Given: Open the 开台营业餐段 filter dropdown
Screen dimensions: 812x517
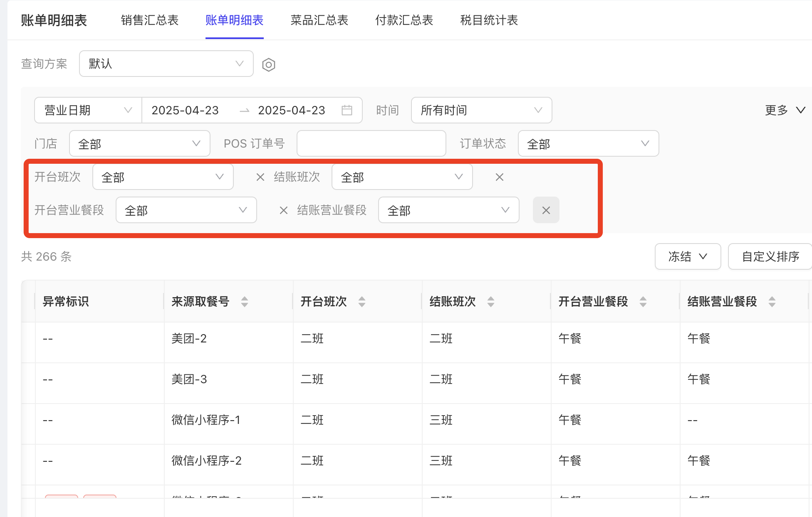Looking at the screenshot, I should pyautogui.click(x=186, y=210).
